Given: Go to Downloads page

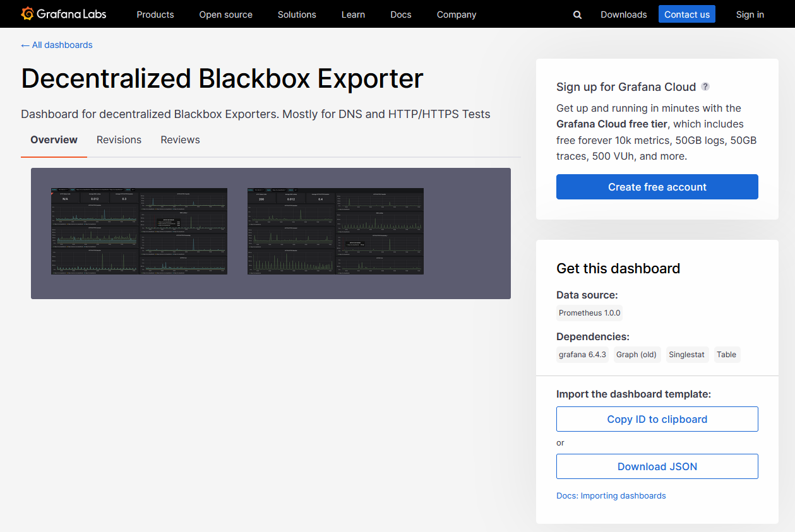Looking at the screenshot, I should point(624,15).
